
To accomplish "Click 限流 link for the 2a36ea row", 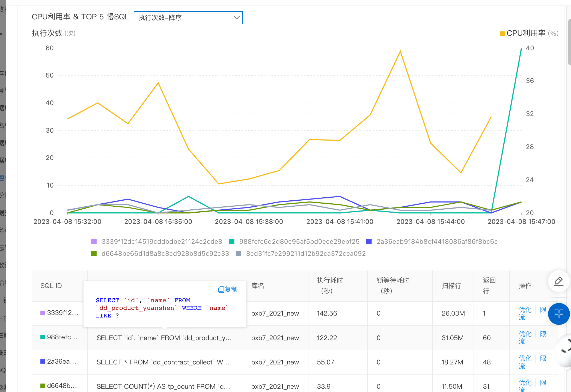I will coord(543,358).
